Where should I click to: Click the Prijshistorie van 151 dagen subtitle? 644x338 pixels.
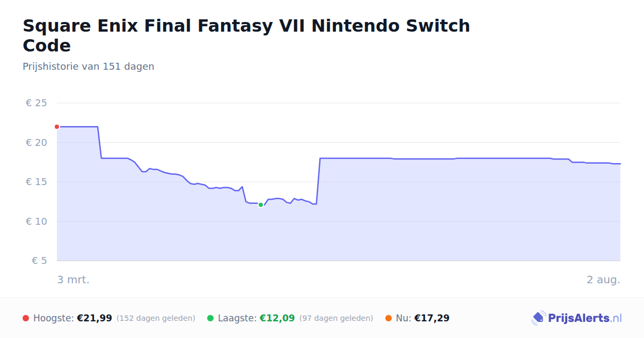coord(89,67)
